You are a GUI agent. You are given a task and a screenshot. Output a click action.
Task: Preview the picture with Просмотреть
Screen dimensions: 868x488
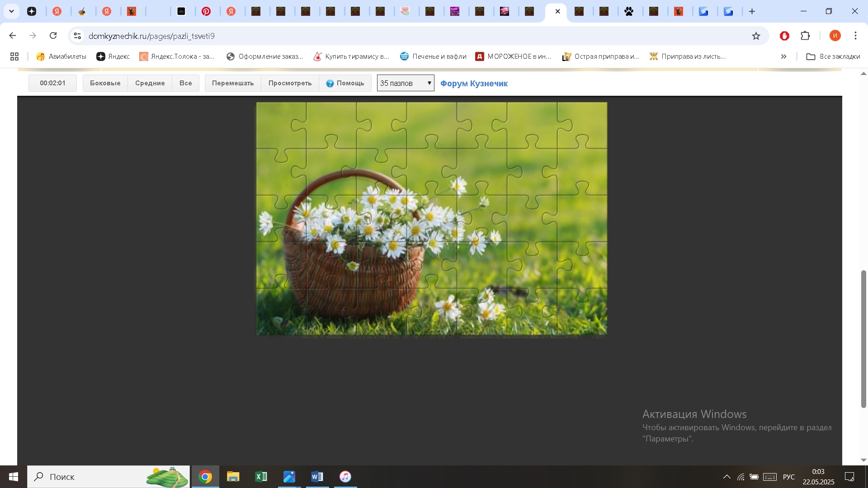point(290,83)
